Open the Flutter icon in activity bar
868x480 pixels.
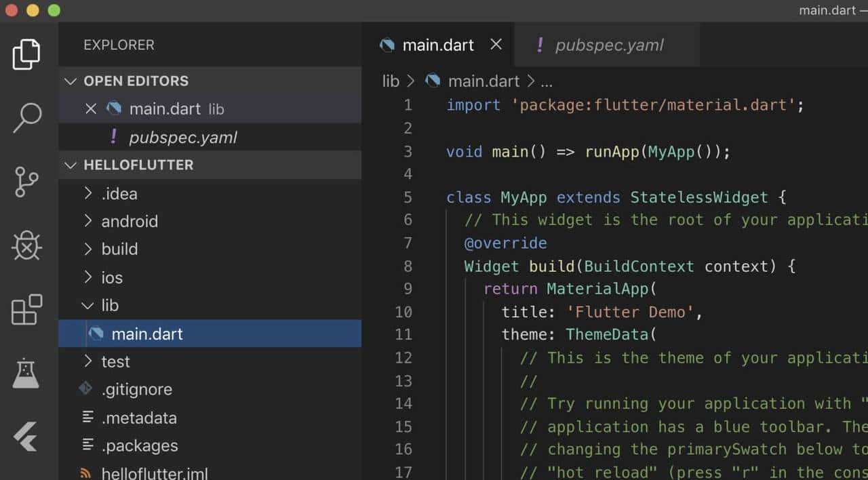coord(26,436)
